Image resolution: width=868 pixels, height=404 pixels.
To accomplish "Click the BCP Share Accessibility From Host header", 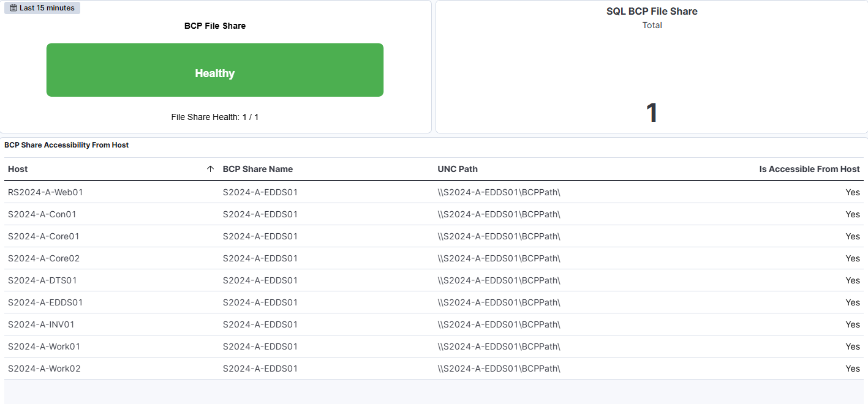I will pyautogui.click(x=66, y=145).
